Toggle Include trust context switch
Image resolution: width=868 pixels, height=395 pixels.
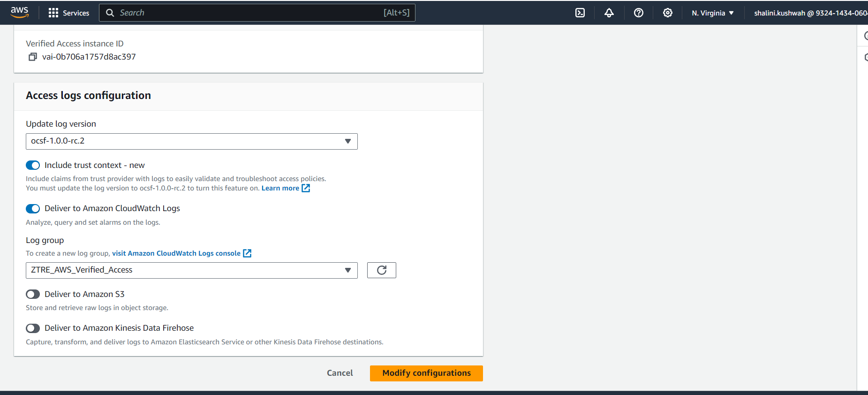pos(33,165)
